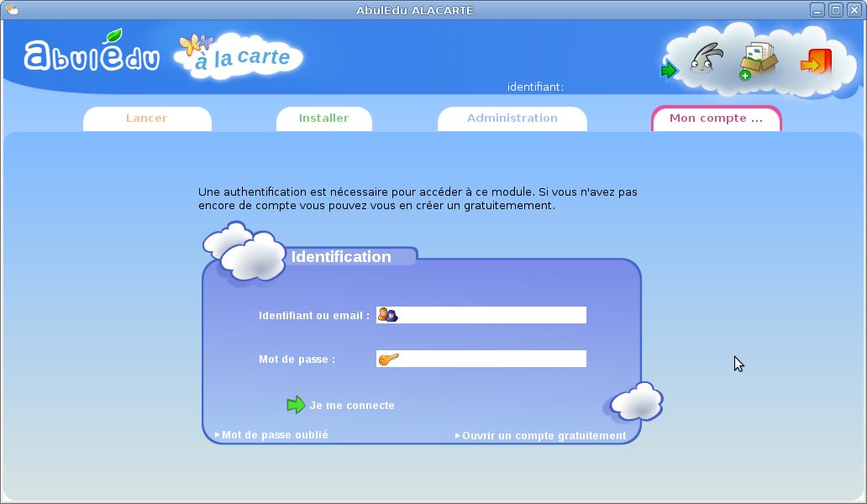Focus the Mot de passe field

481,359
